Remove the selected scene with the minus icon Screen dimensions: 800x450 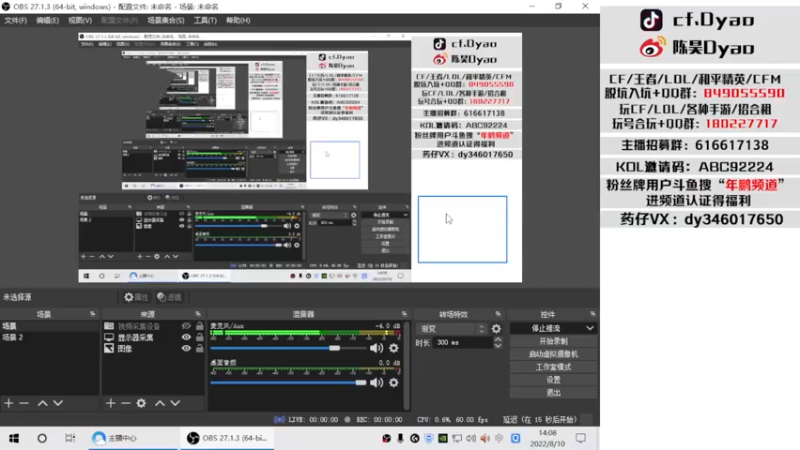pos(24,403)
